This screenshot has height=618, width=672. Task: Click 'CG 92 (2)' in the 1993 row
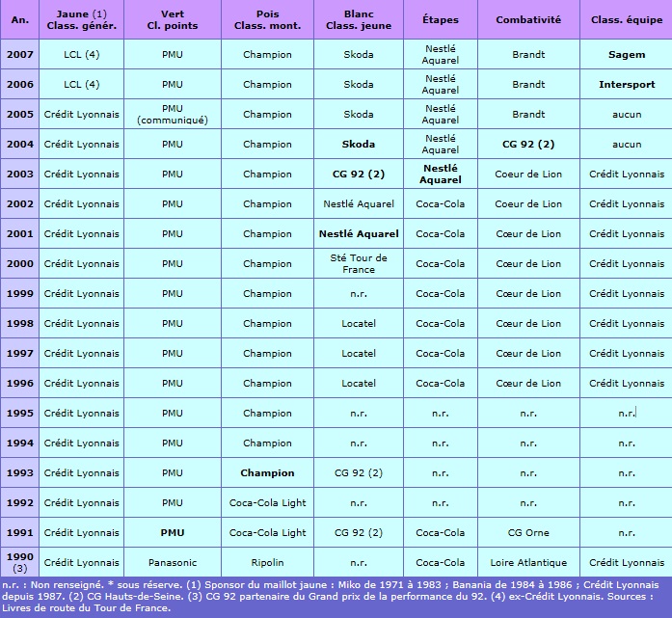pos(359,473)
